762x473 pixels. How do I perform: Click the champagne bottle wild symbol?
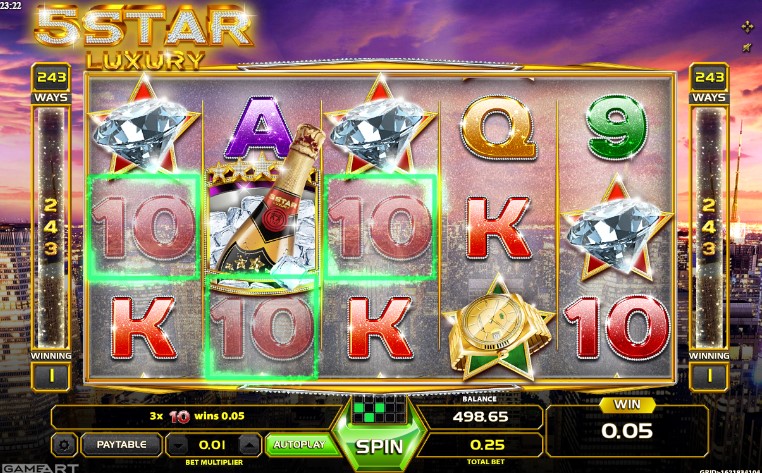(x=262, y=209)
